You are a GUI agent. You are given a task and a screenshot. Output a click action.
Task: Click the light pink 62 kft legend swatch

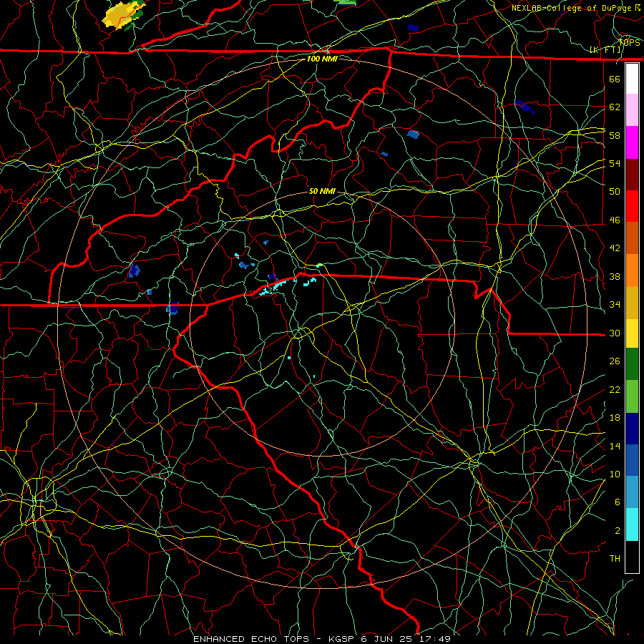pyautogui.click(x=632, y=109)
